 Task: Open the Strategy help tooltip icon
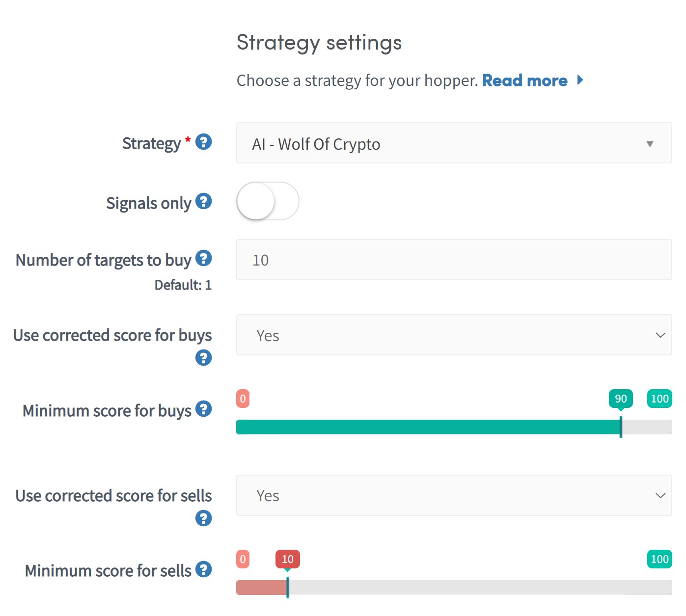203,142
